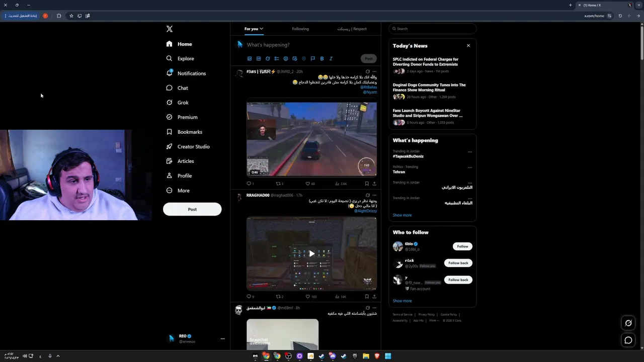Click the X search field

433,29
